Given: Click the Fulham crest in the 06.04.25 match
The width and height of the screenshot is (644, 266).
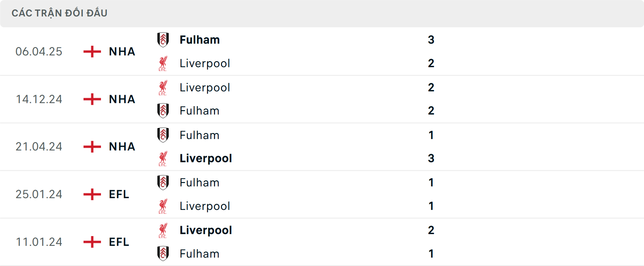Looking at the screenshot, I should [163, 40].
